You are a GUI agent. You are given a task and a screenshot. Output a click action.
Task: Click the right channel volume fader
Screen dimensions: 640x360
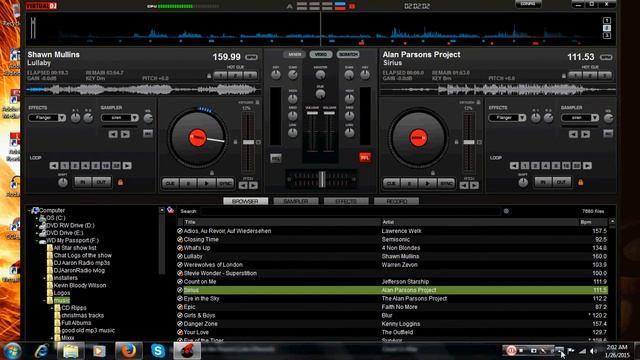[329, 113]
